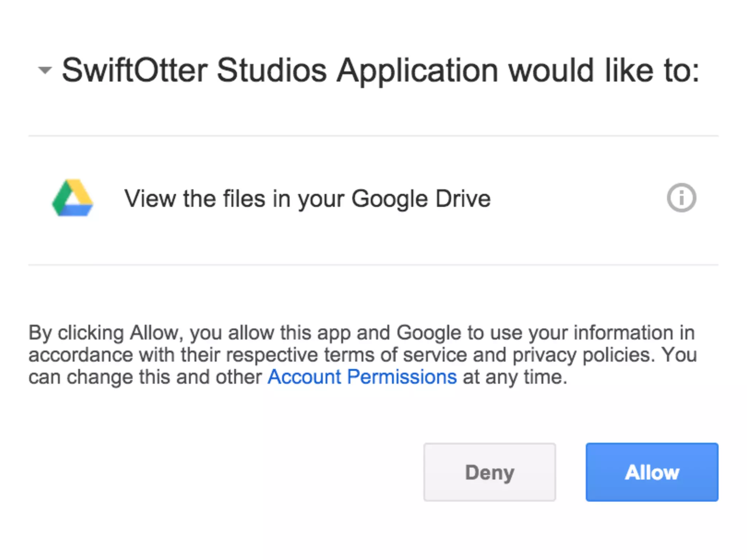Viewport: 747px width, 560px height.
Task: Click the word 'Application' in the heading
Action: (x=417, y=70)
